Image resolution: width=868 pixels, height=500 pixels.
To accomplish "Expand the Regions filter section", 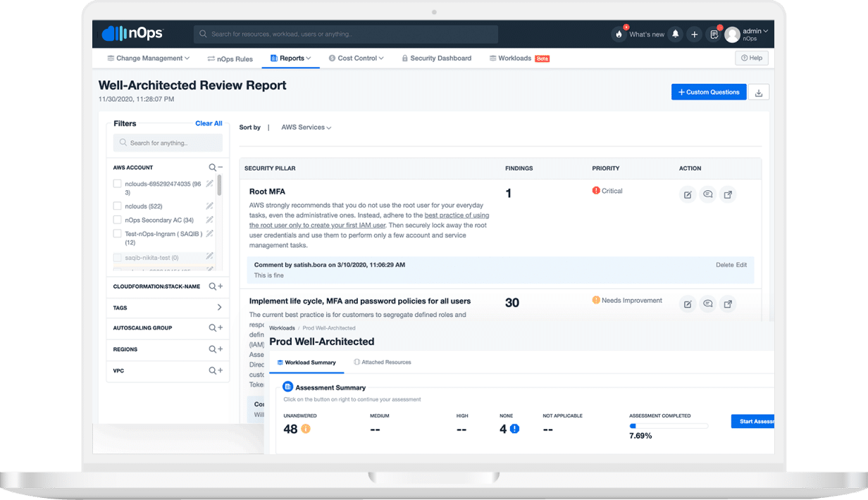I will pos(221,349).
